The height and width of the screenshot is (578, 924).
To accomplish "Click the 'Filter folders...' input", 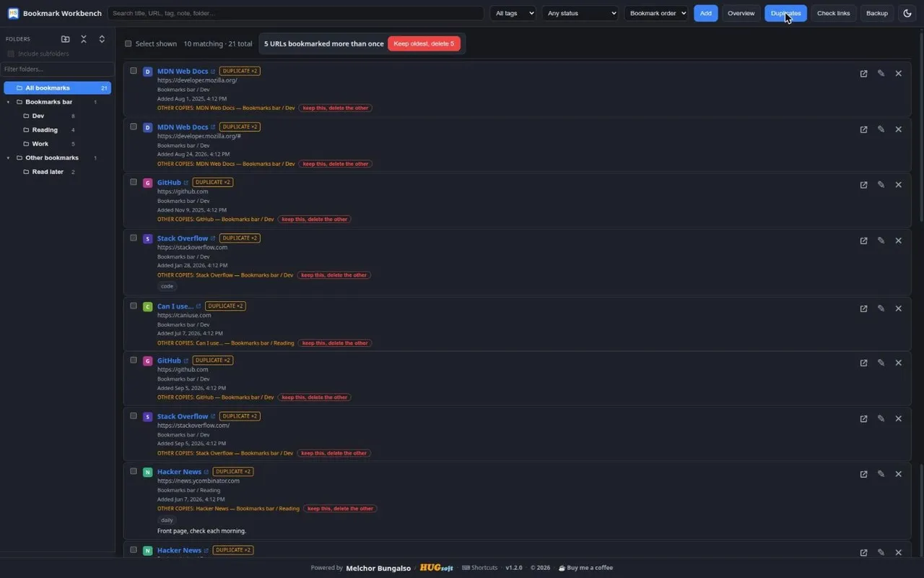I will 57,69.
